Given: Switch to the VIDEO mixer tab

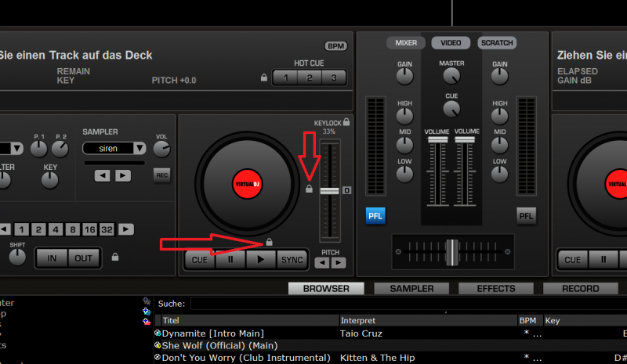Looking at the screenshot, I should pyautogui.click(x=451, y=43).
